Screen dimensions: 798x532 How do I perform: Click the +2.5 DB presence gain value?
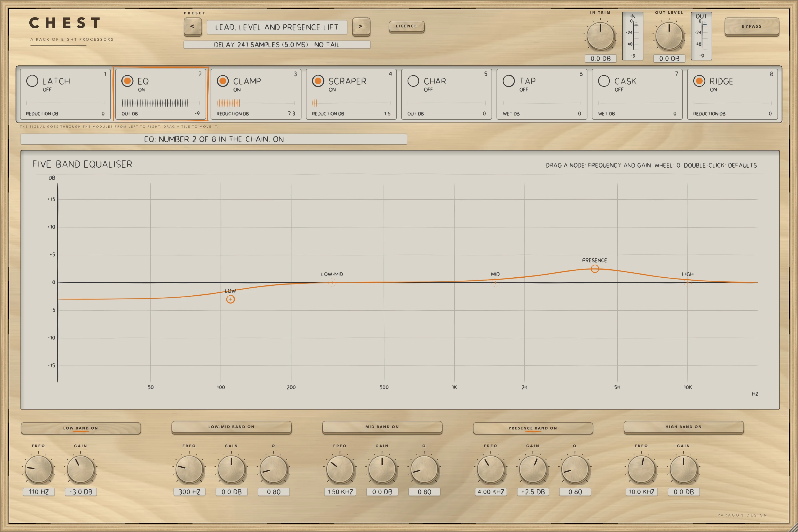pos(533,492)
